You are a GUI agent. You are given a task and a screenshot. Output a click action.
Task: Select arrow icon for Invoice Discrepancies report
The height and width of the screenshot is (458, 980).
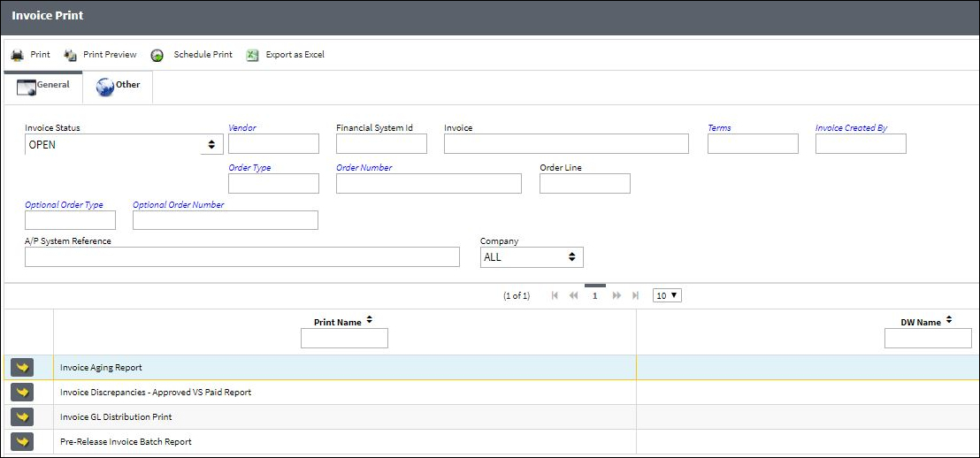point(22,393)
